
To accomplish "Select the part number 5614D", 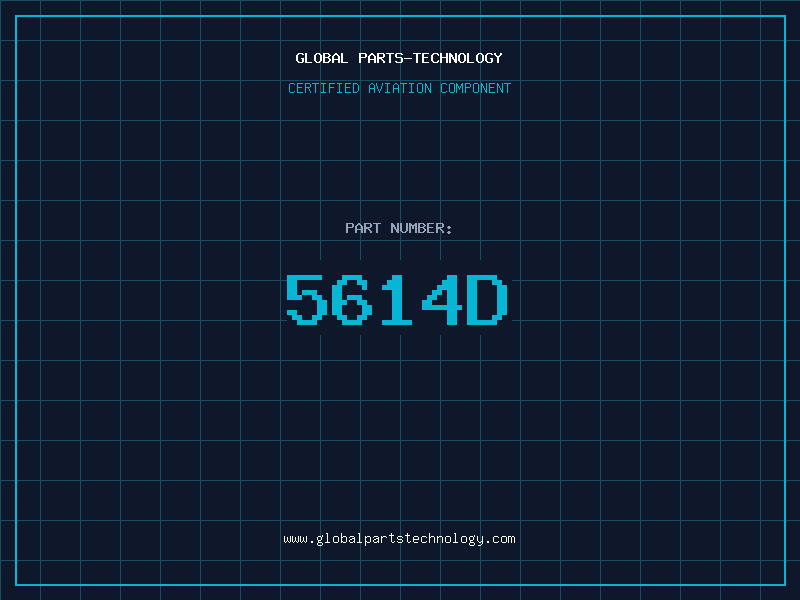I will [397, 299].
